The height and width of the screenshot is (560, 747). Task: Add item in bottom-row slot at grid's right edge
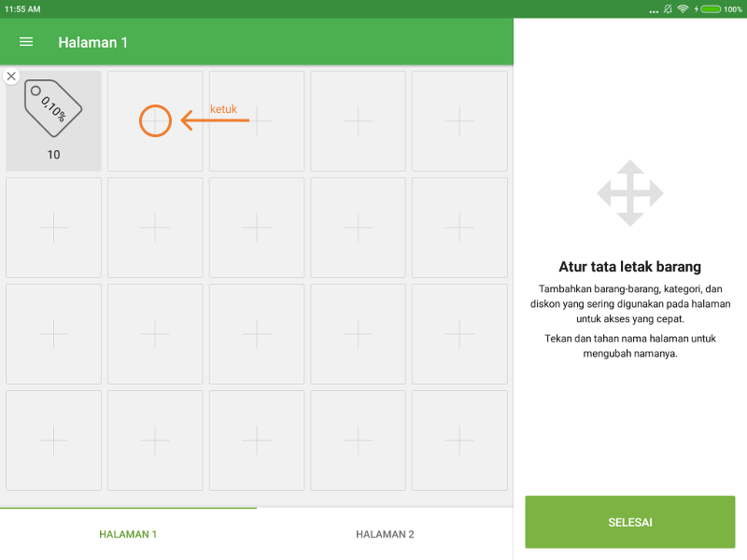(459, 441)
